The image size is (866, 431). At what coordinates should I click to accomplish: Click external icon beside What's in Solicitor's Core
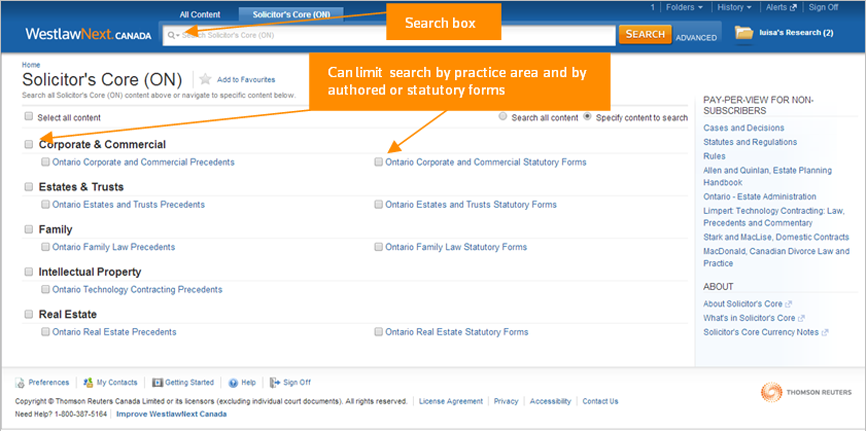coord(801,318)
